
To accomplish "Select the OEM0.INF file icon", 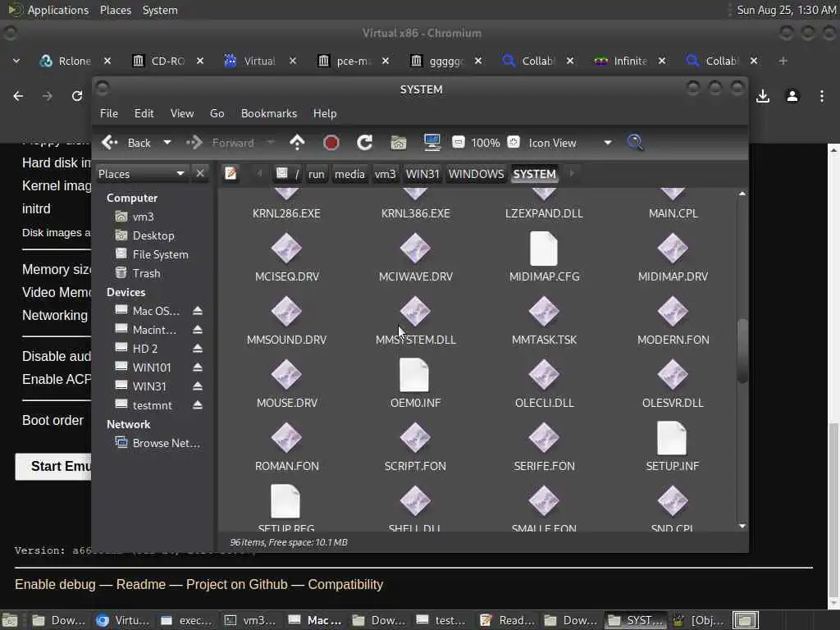I will (414, 375).
